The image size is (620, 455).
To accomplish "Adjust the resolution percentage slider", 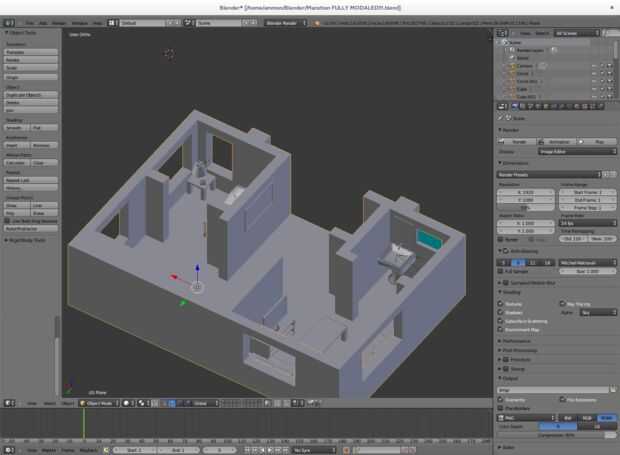I will 526,208.
